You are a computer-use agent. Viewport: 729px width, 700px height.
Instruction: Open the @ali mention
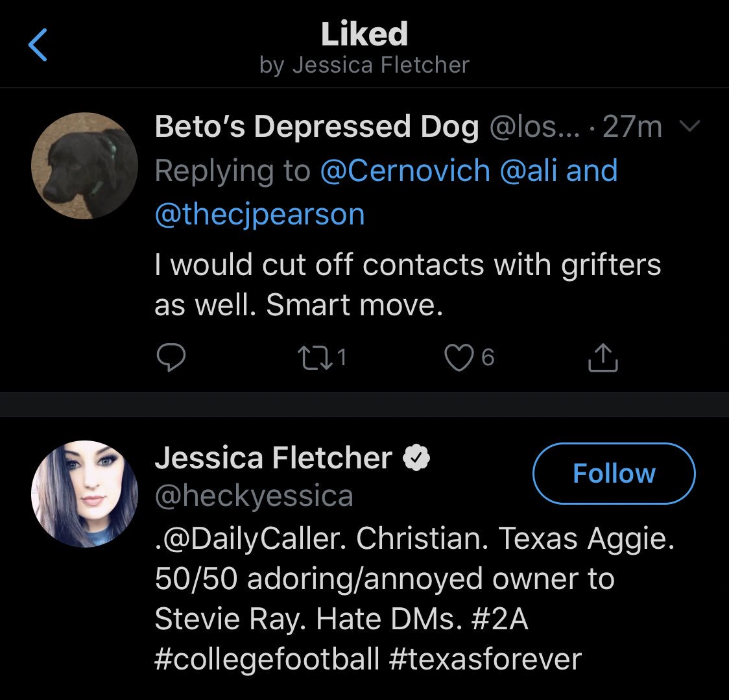coord(528,170)
